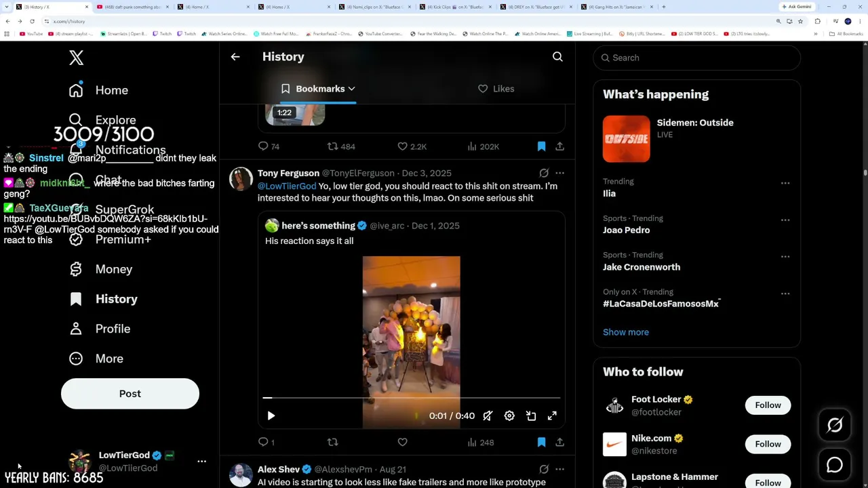Open more options for #LaCasaDeLosFamososMx trend
Viewport: 868px width, 488px height.
pos(785,293)
